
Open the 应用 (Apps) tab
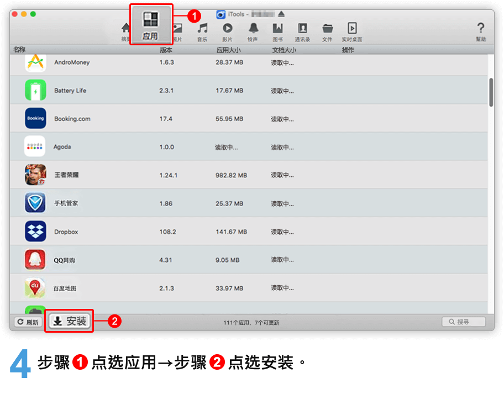[150, 25]
